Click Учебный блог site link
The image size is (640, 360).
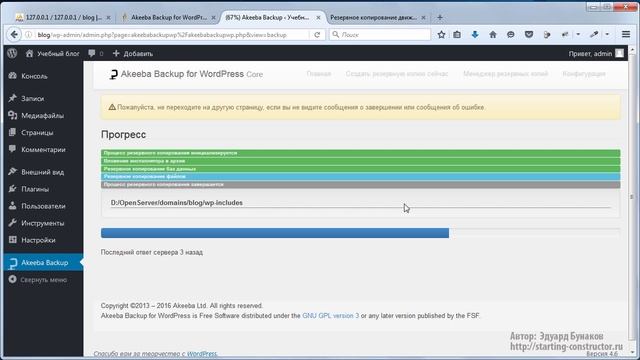click(52, 53)
